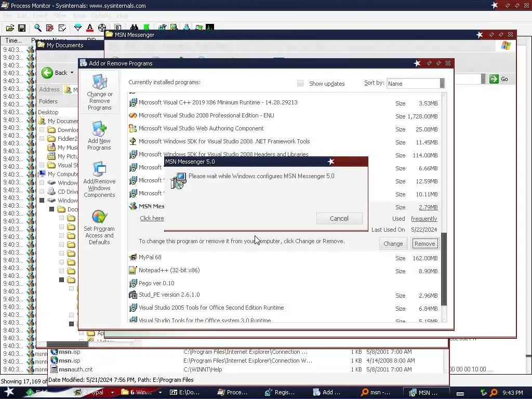Collapse the Doc... folder tree node
The width and height of the screenshot is (532, 399).
tap(51, 209)
